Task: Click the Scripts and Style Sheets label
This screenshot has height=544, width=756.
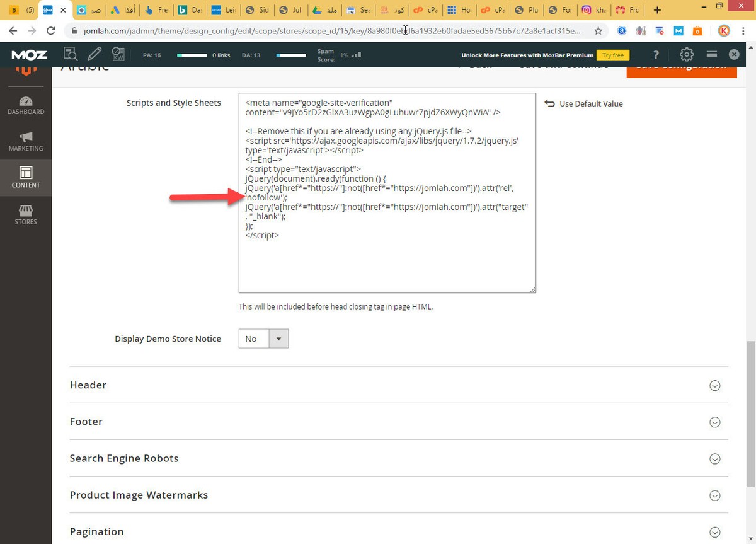Action: point(174,103)
